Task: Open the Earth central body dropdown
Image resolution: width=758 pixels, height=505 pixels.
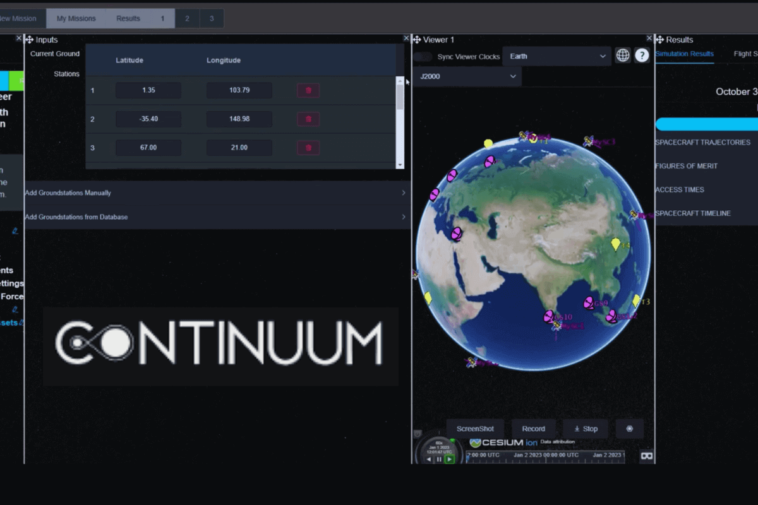Action: pyautogui.click(x=556, y=56)
